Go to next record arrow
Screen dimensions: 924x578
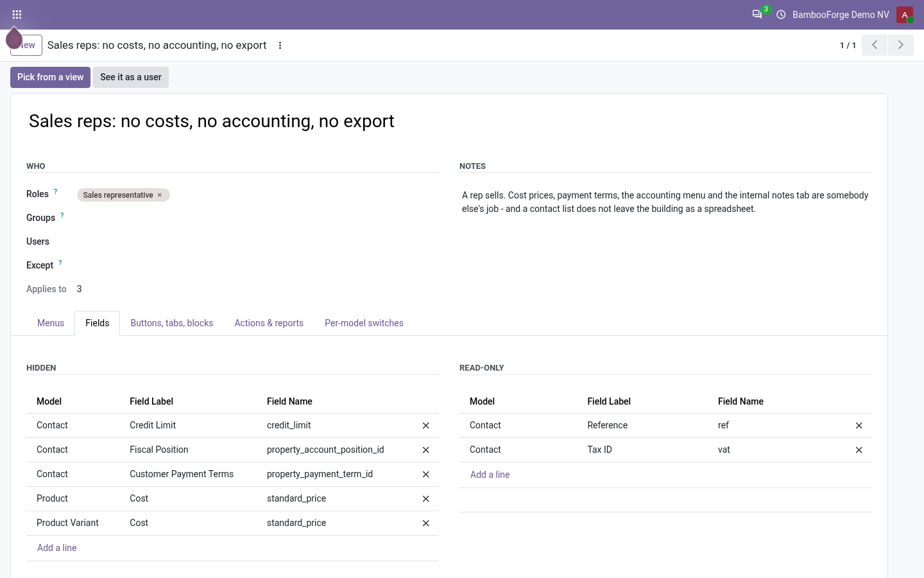pos(901,45)
